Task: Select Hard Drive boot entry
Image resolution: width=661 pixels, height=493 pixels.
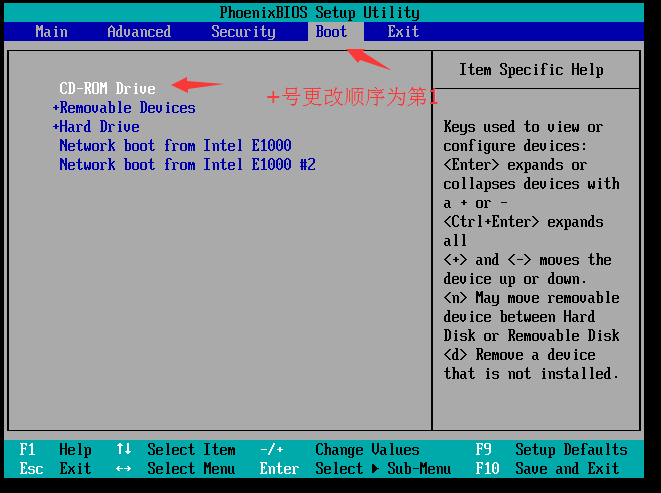Action: point(99,127)
